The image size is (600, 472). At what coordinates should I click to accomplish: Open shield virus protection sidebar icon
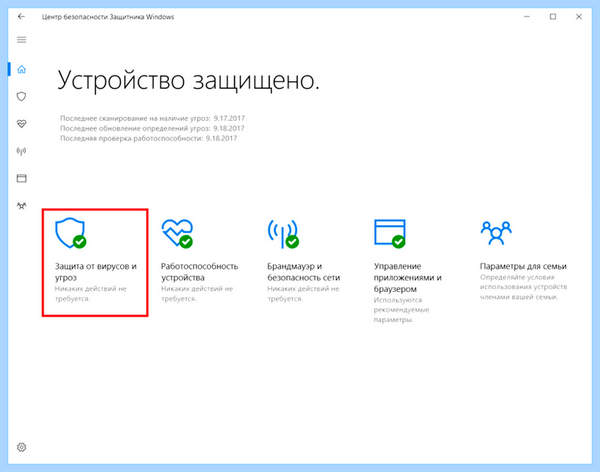21,96
